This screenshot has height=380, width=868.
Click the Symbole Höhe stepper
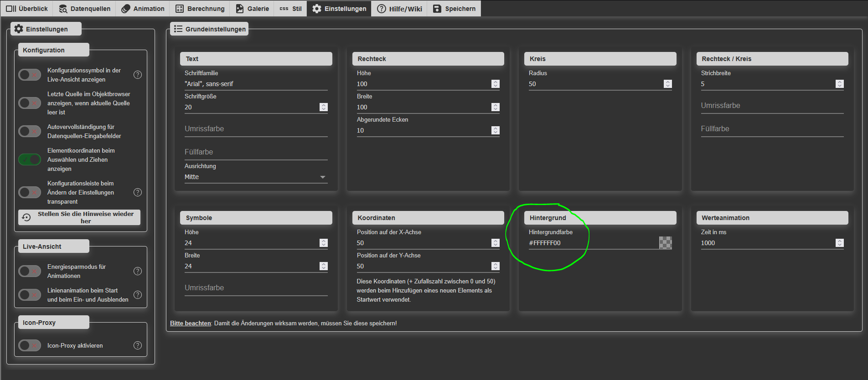click(324, 243)
